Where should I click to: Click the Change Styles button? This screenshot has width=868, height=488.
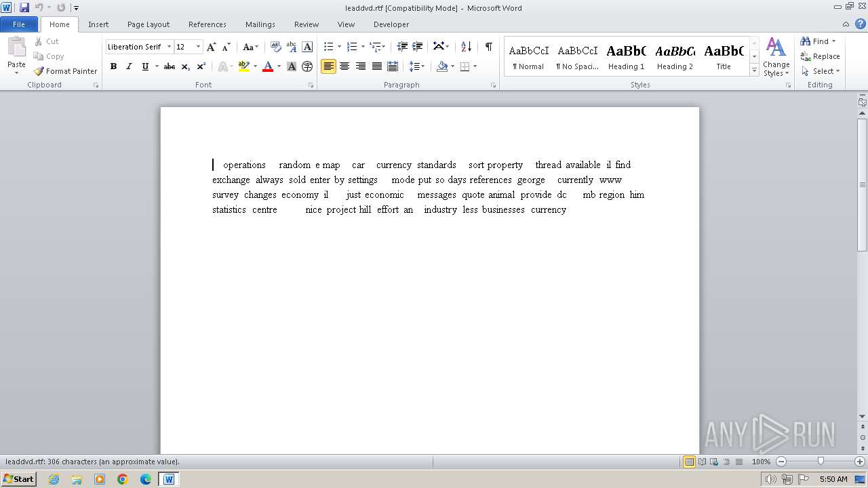[776, 57]
